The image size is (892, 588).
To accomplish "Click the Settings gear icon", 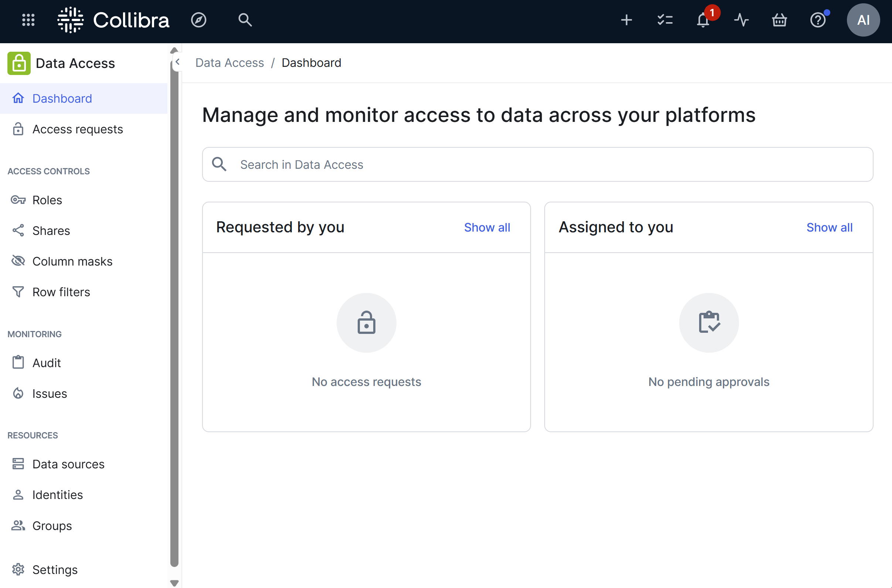I will pyautogui.click(x=18, y=569).
